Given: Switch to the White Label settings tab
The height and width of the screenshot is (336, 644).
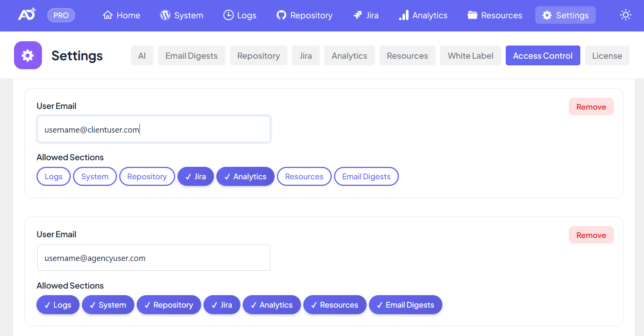Looking at the screenshot, I should tap(470, 56).
